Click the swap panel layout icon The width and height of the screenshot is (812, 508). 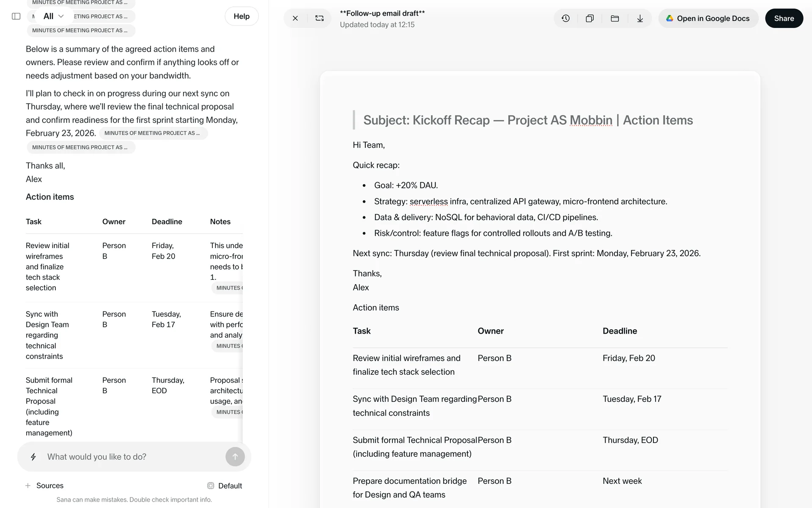click(319, 18)
